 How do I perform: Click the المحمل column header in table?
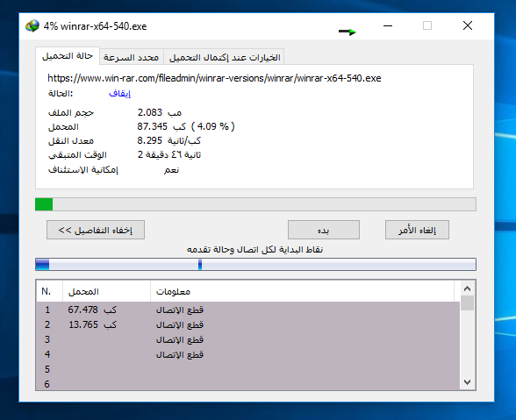pyautogui.click(x=106, y=291)
